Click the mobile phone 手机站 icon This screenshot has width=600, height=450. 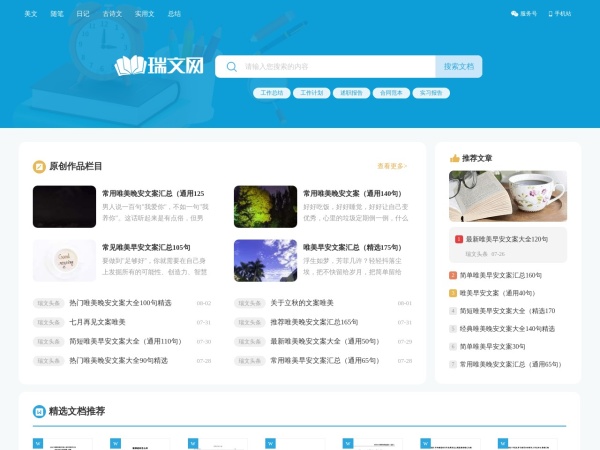click(x=550, y=14)
